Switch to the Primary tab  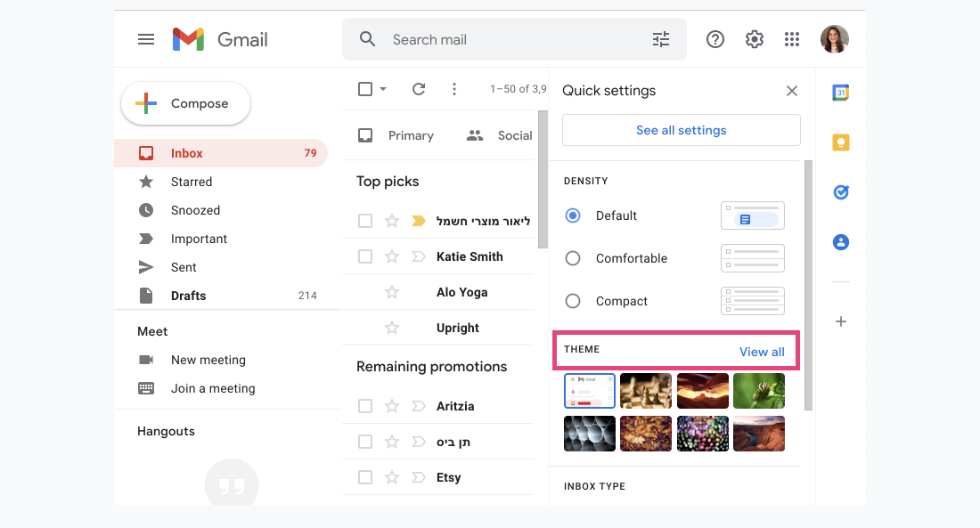[396, 135]
